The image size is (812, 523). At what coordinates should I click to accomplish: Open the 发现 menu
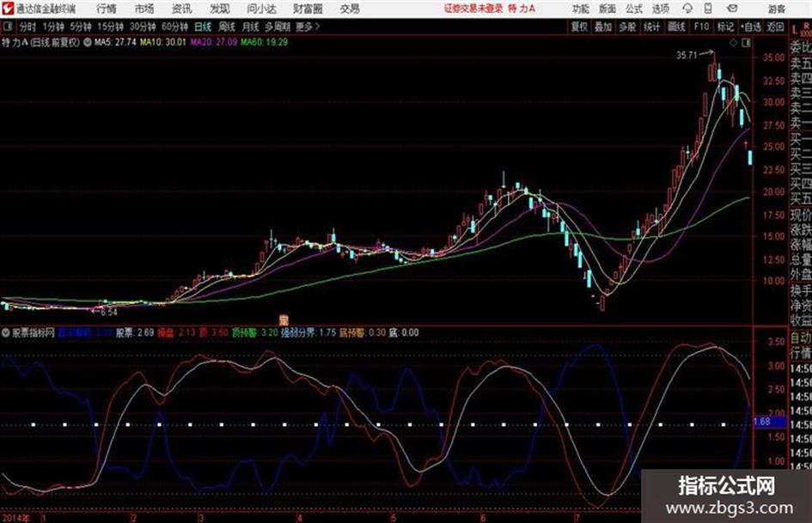(x=220, y=9)
